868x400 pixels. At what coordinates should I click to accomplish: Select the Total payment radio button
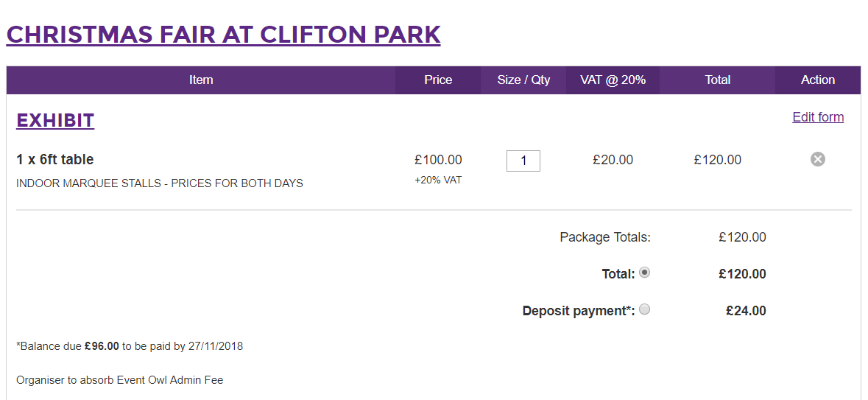pos(644,273)
